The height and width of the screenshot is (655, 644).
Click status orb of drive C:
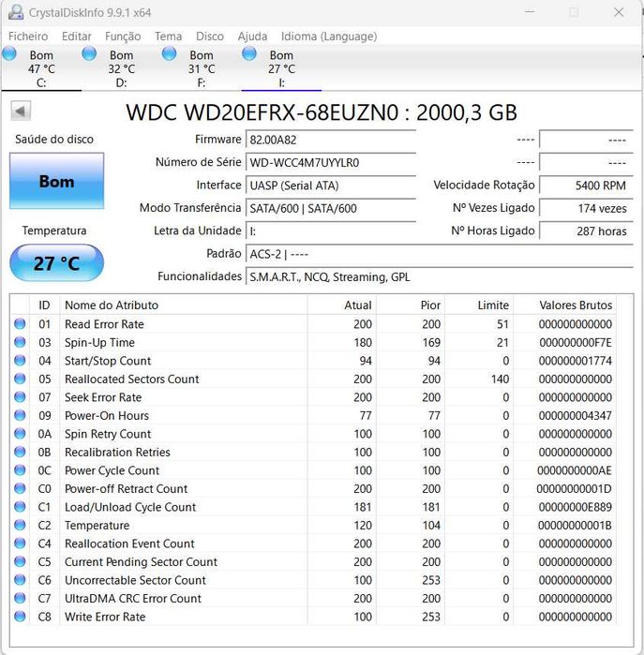9,54
